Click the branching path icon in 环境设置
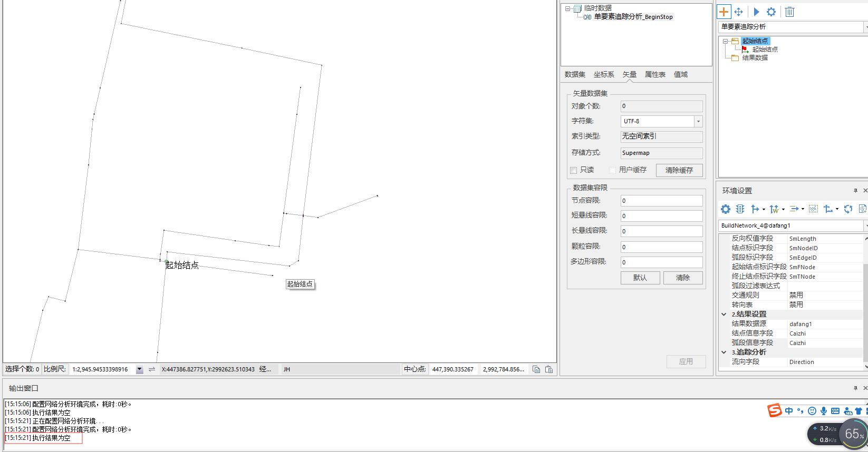The height and width of the screenshot is (452, 868). point(828,209)
